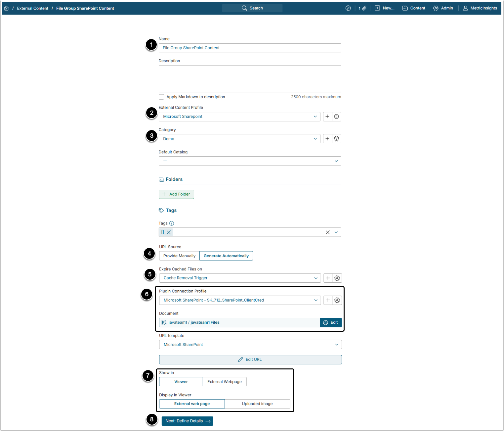This screenshot has width=504, height=431.
Task: Proceed with Next: Define Details
Action: pos(188,421)
